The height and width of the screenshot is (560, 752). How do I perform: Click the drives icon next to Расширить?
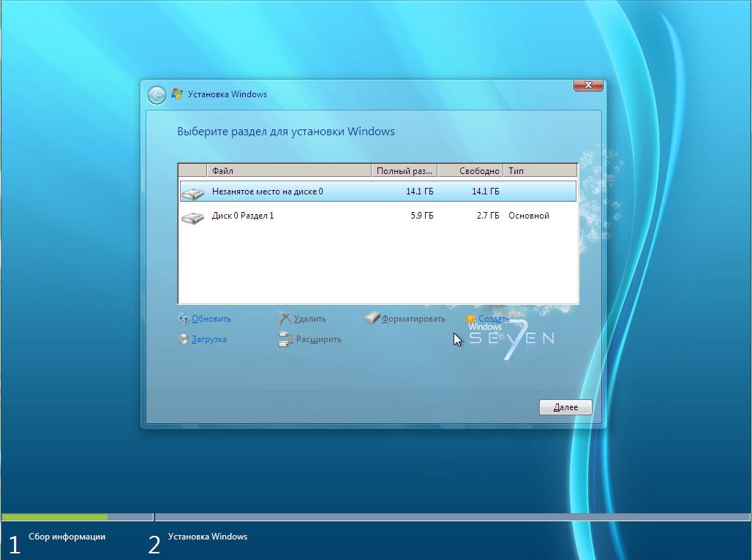click(285, 339)
